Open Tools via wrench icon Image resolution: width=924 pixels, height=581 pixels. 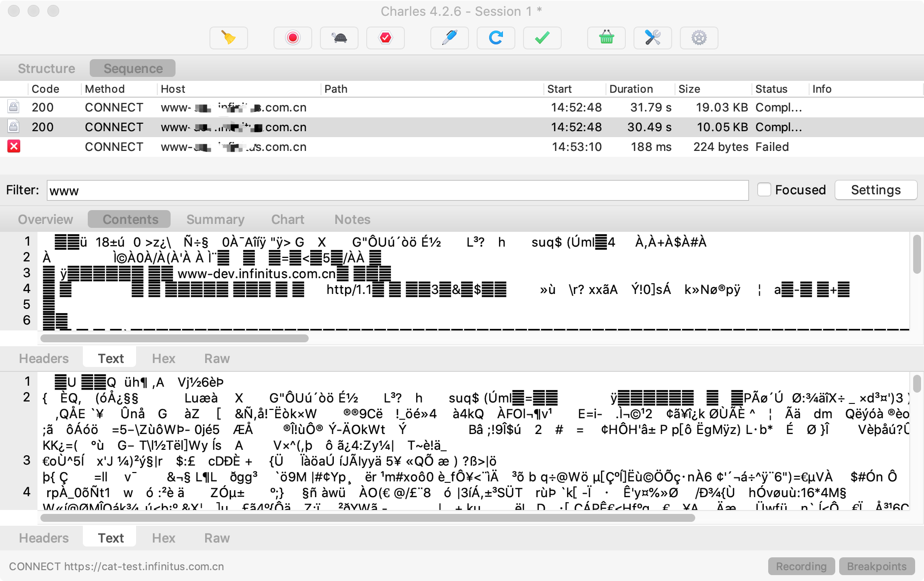click(652, 38)
